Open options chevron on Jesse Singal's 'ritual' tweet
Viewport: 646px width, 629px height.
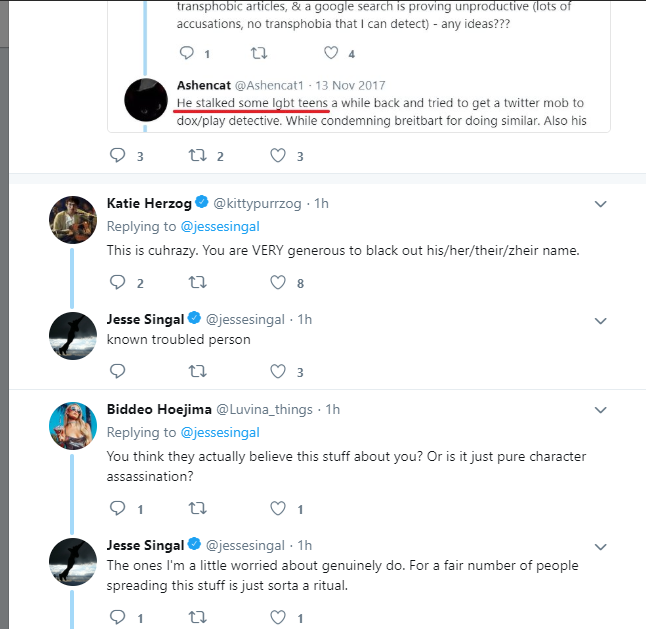[x=601, y=547]
